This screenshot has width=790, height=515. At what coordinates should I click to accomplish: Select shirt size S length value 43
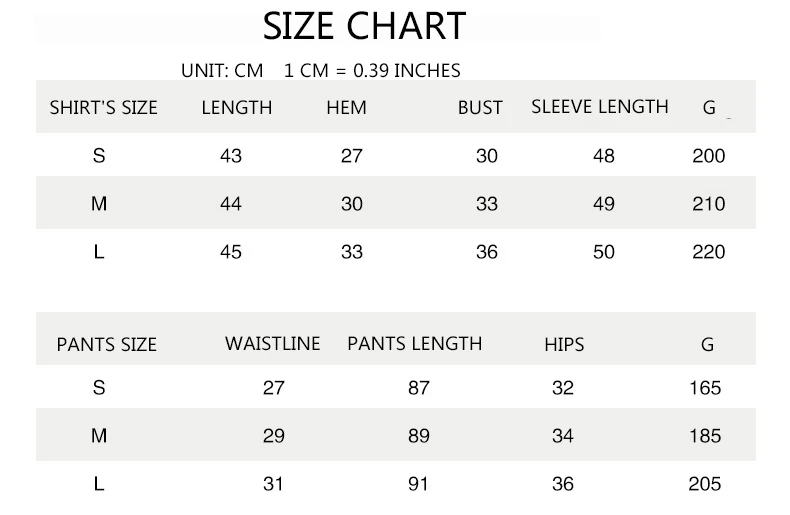(x=231, y=156)
